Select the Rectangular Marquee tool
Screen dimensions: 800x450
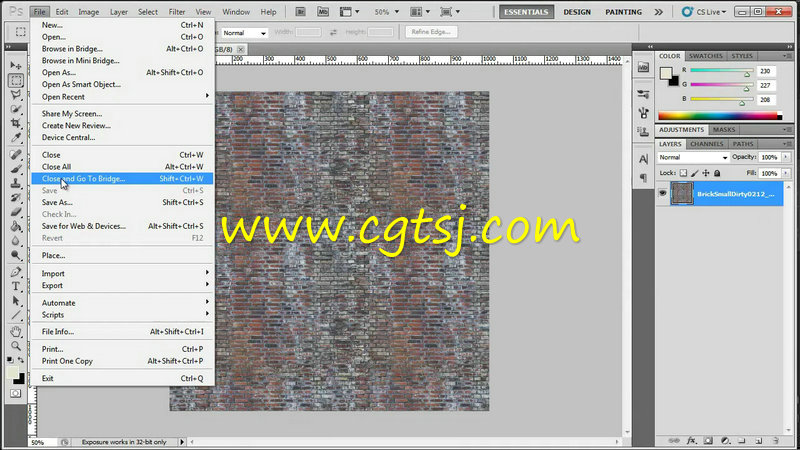[x=16, y=80]
